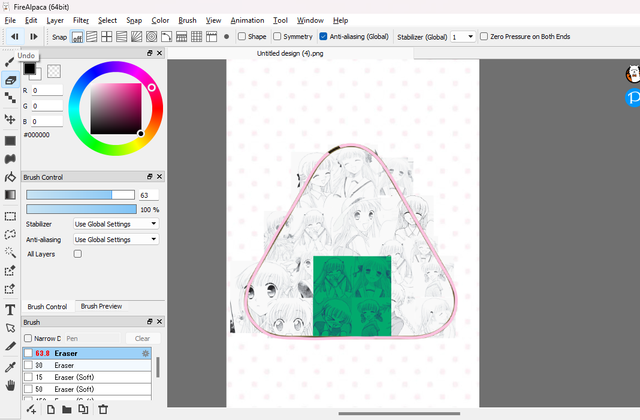Select the Fill rectangle tool
This screenshot has height=420, width=640.
pos(10,141)
